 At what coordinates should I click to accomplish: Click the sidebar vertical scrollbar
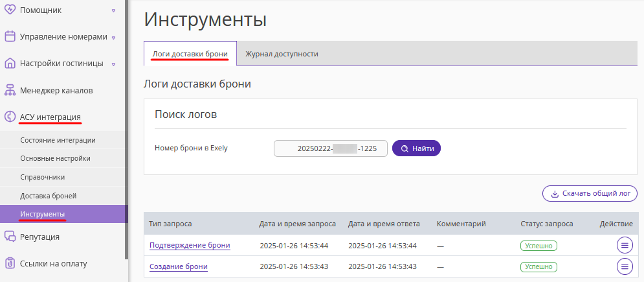pos(126,130)
